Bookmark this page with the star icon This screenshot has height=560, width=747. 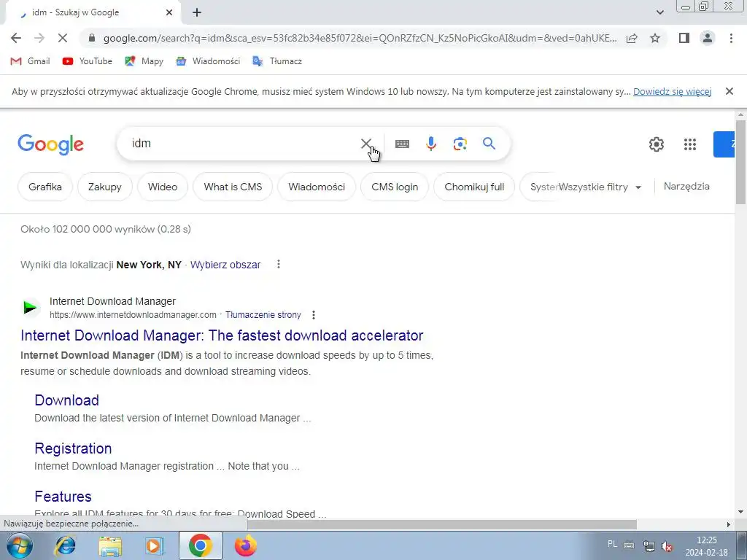[x=655, y=38]
